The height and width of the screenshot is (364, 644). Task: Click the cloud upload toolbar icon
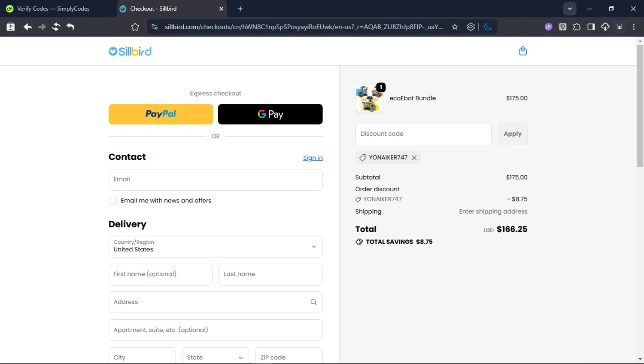pyautogui.click(x=605, y=27)
